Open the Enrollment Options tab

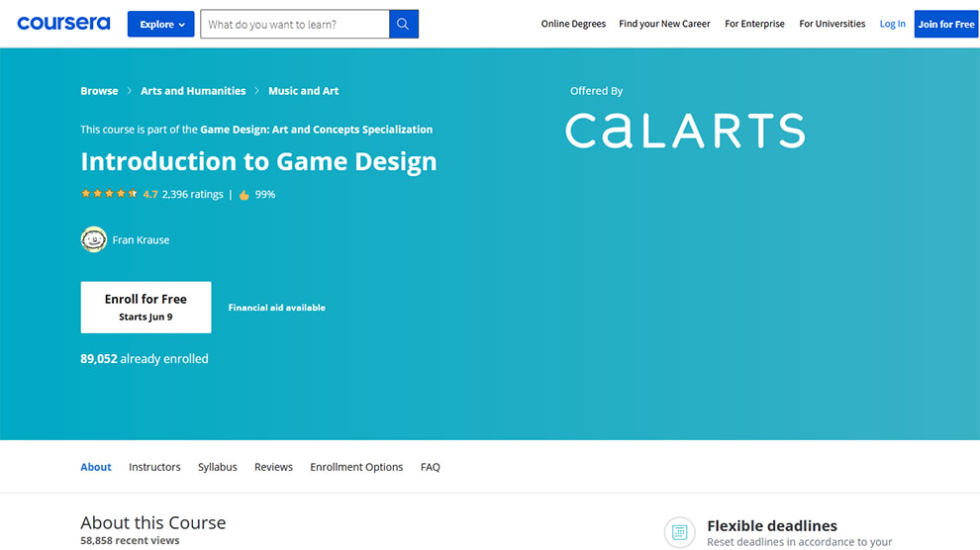(356, 467)
